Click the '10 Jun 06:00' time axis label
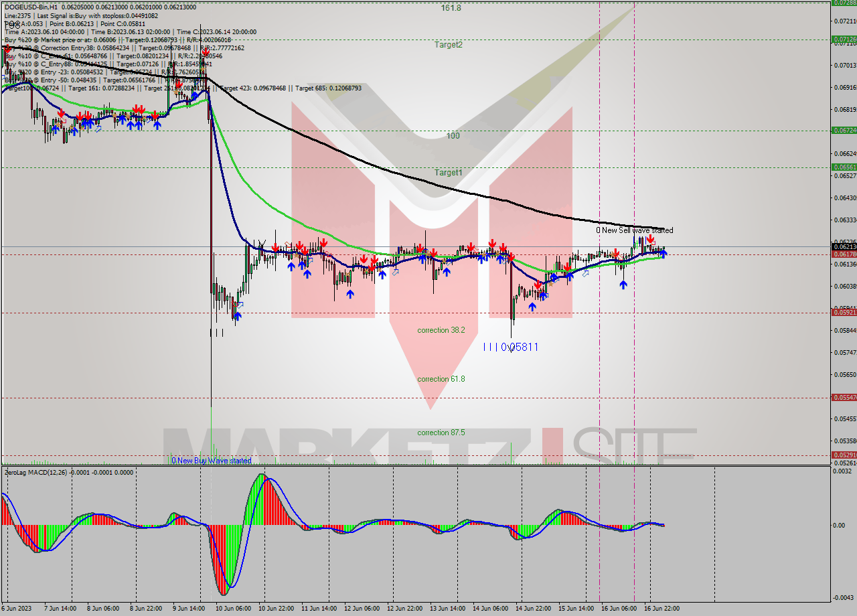857x616 pixels. click(x=233, y=609)
